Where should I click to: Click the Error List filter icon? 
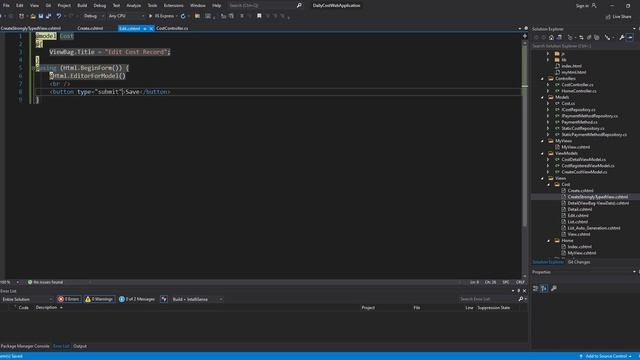click(x=164, y=299)
